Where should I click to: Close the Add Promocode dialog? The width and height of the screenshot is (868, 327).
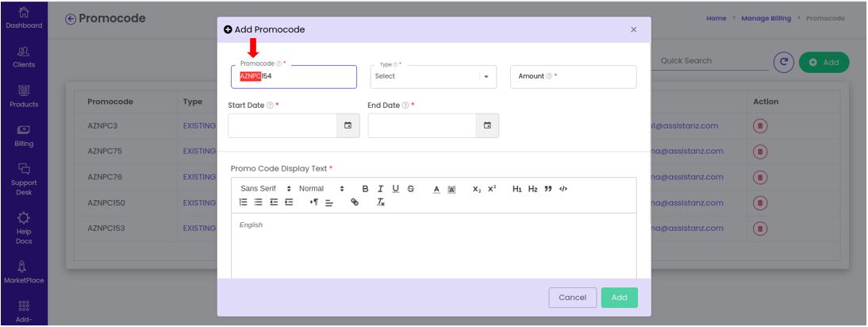[x=634, y=30]
